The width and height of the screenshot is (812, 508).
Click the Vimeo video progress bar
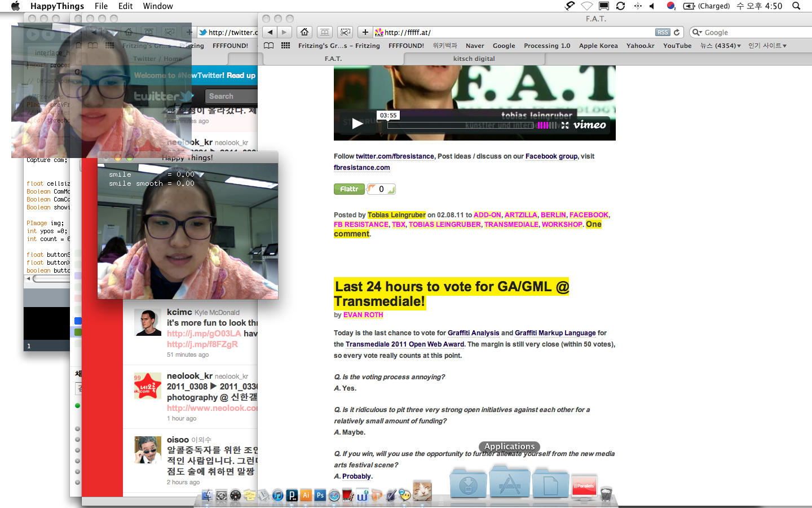(460, 125)
